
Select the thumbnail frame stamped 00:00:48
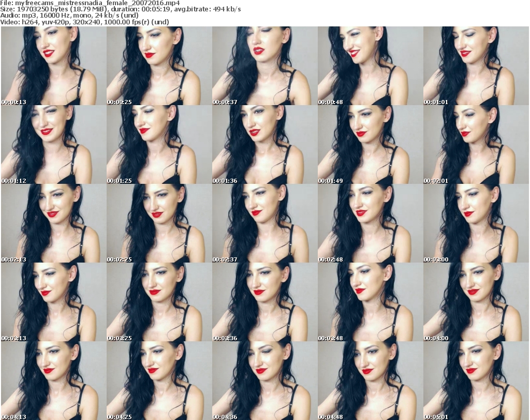pyautogui.click(x=370, y=66)
